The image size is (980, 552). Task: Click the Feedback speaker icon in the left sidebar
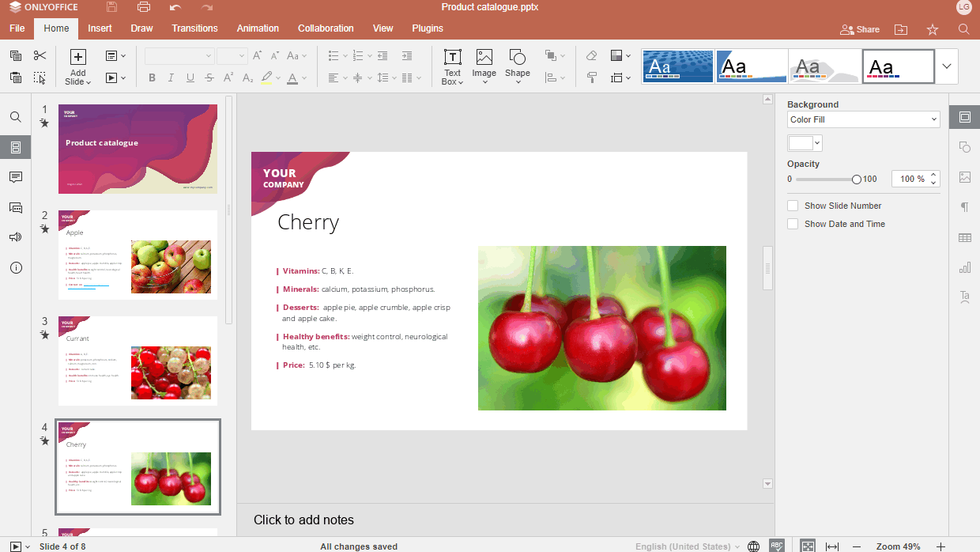click(16, 237)
